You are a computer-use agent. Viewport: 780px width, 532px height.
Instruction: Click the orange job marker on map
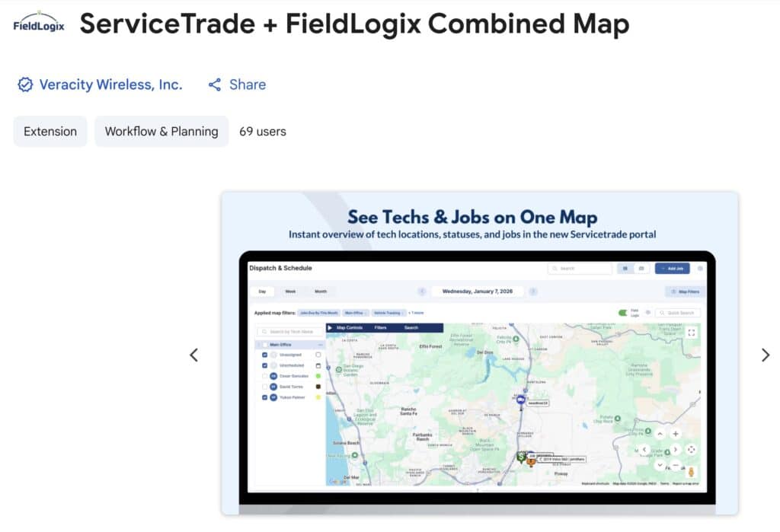(x=531, y=461)
